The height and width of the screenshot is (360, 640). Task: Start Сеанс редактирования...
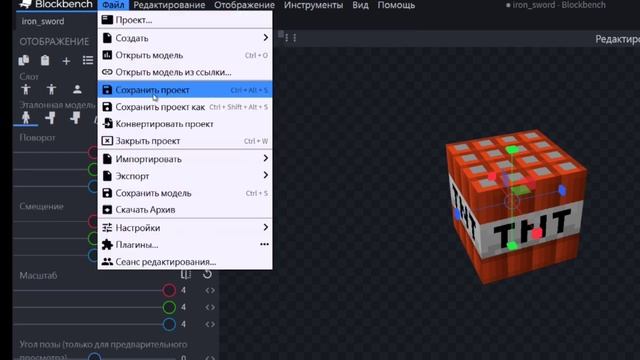tap(185, 262)
